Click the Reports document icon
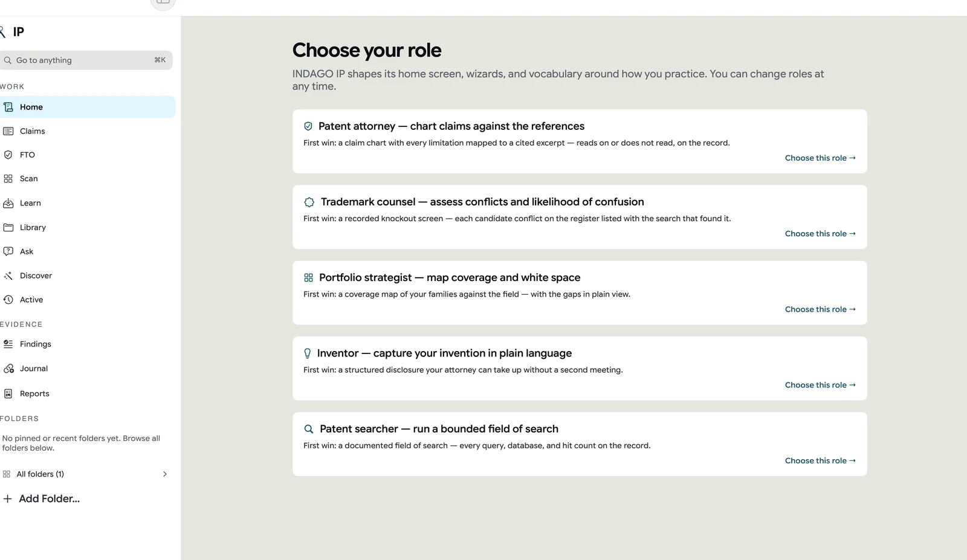 point(8,393)
